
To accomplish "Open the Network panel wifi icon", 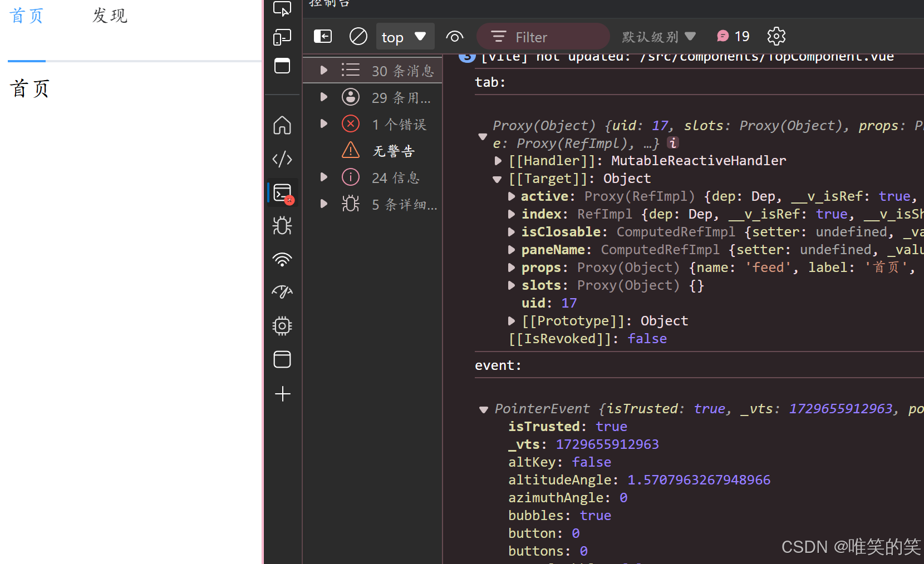I will [282, 259].
